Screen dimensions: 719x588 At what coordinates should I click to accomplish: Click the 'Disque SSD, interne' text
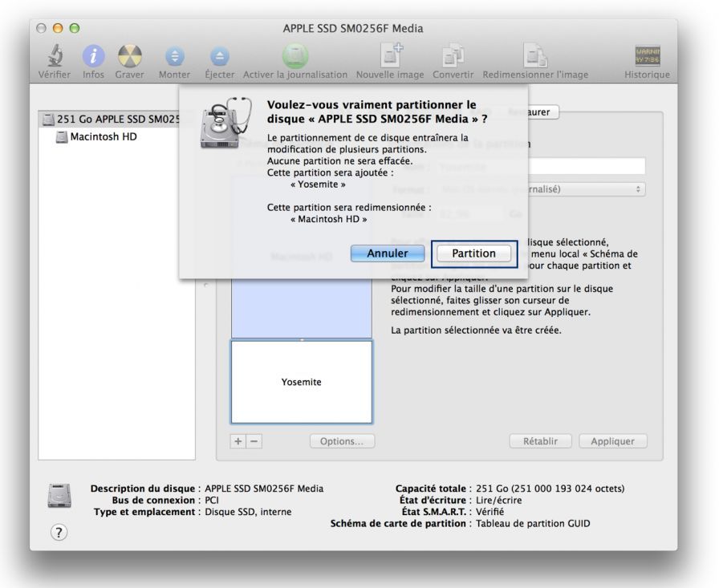248,512
